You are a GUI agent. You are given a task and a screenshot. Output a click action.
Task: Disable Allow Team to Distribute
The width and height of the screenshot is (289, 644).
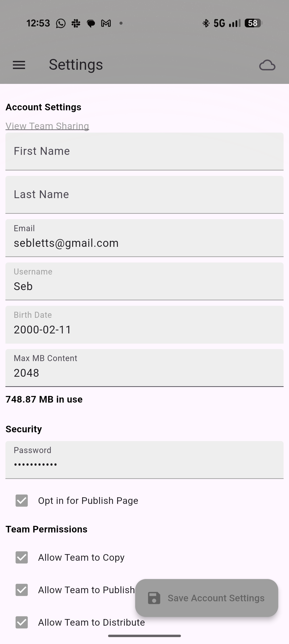pyautogui.click(x=22, y=622)
